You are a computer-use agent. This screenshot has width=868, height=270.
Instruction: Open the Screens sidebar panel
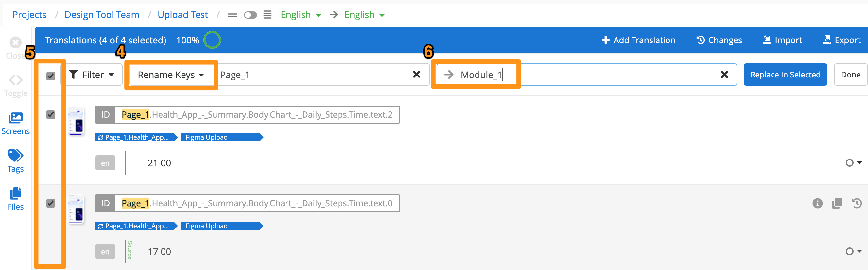coord(15,123)
